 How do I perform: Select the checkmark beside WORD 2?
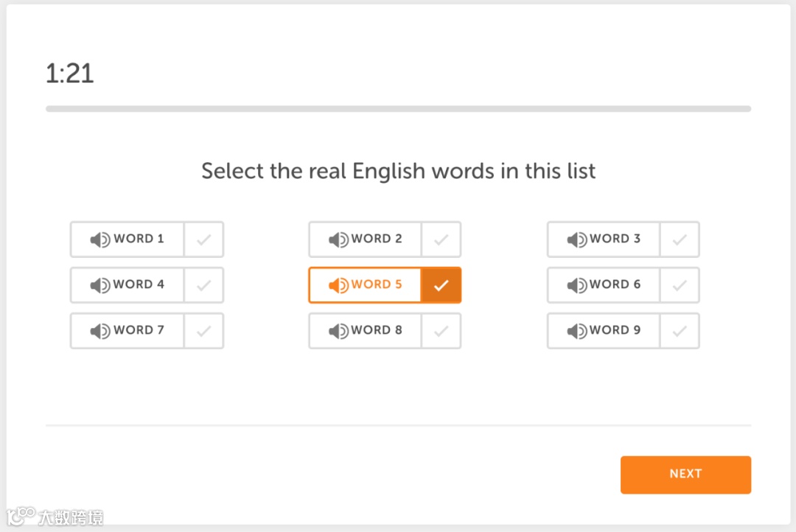tap(441, 239)
